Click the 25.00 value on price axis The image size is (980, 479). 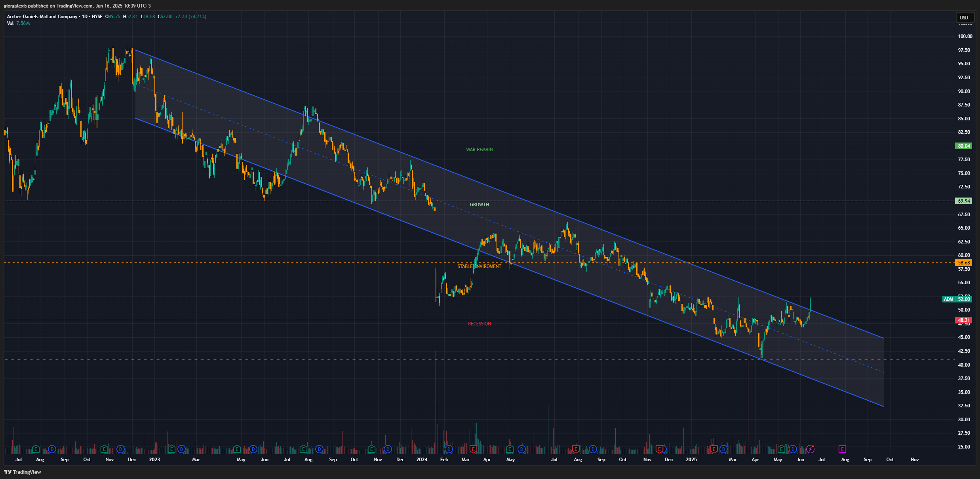[x=964, y=447]
